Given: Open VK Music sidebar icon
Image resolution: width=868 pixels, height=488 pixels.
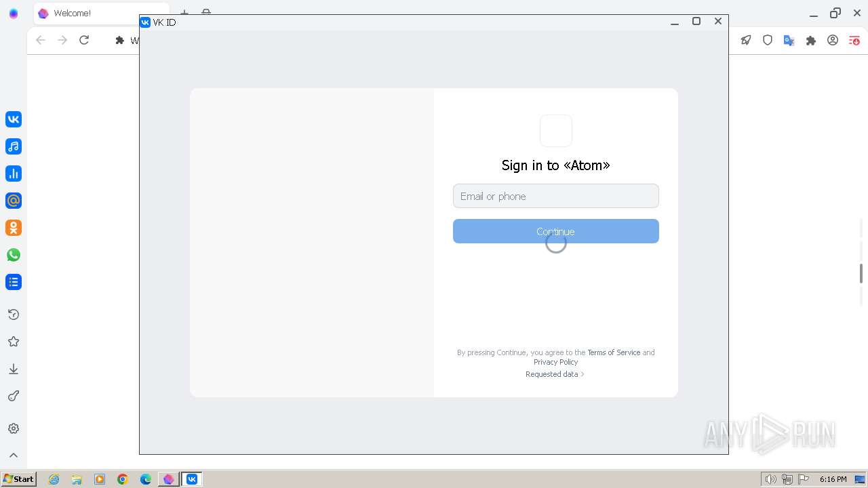Looking at the screenshot, I should (14, 146).
